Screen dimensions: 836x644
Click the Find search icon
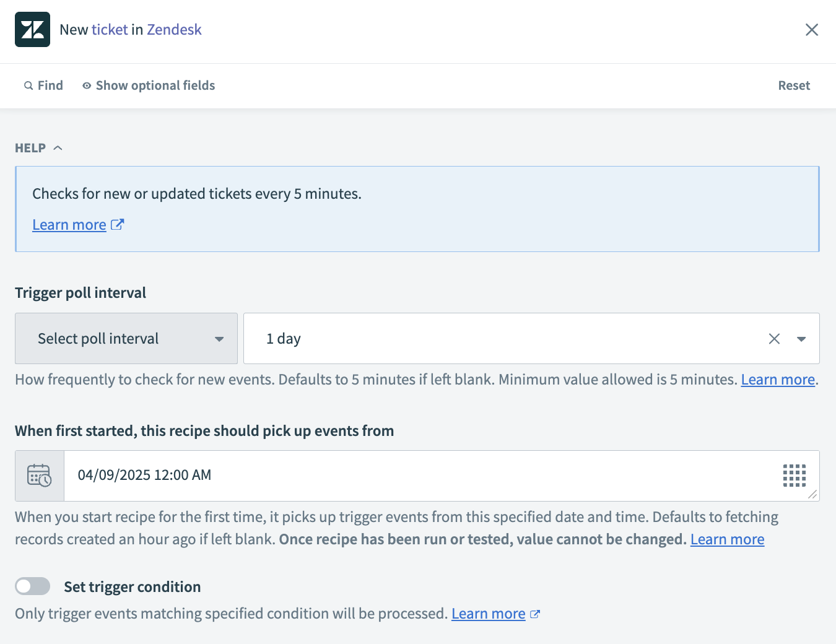pyautogui.click(x=28, y=85)
